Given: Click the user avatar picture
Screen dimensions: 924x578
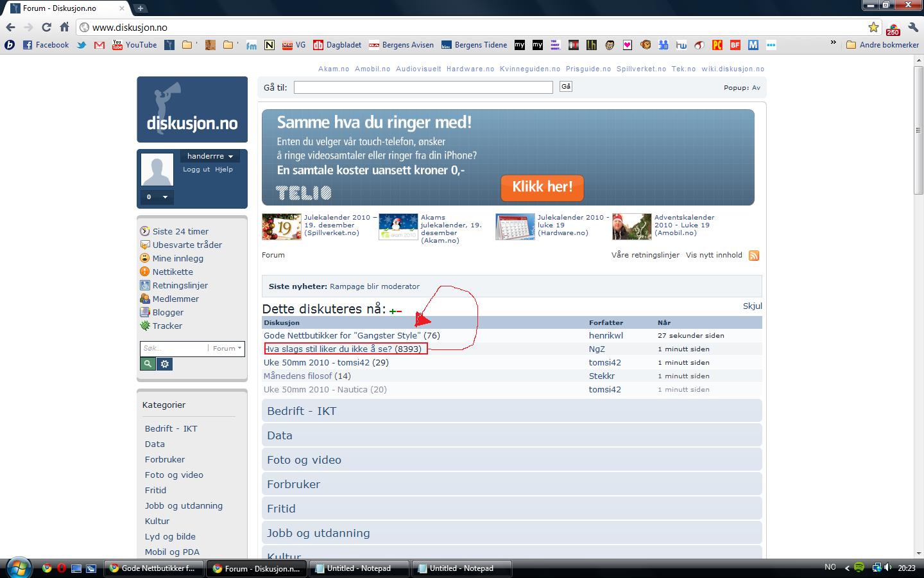Looking at the screenshot, I should (x=157, y=170).
